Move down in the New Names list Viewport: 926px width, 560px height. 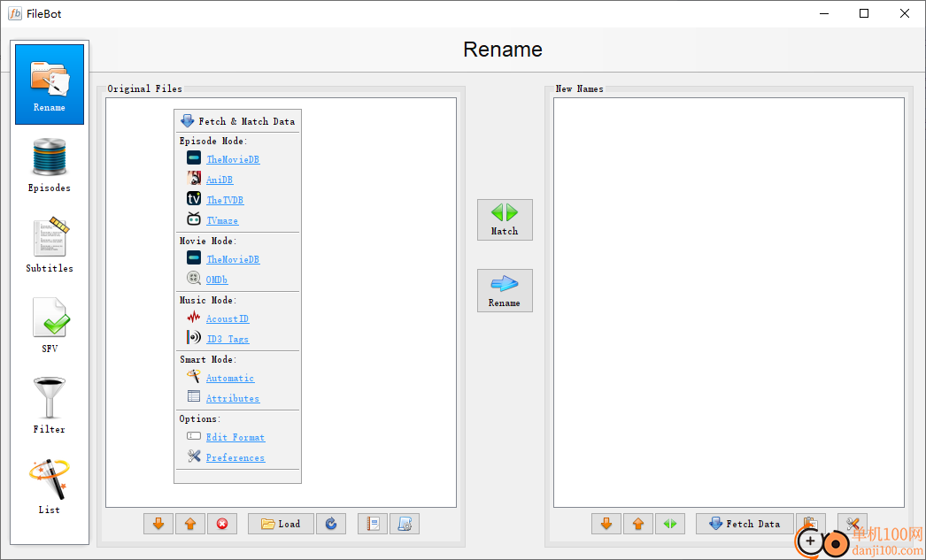[x=606, y=524]
